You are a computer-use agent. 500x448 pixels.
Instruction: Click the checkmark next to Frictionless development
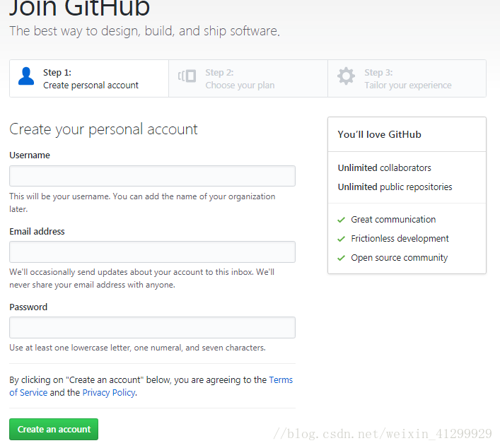(x=341, y=239)
